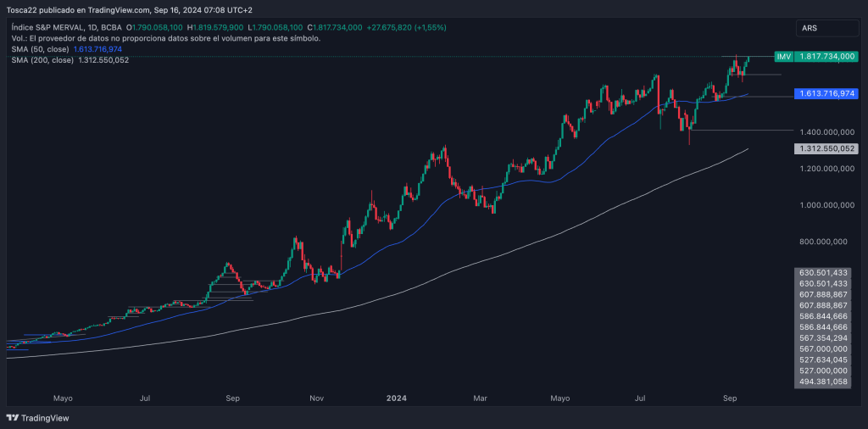The image size is (868, 429).
Task: Select the SMA (200, close) legend entry
Action: click(42, 60)
